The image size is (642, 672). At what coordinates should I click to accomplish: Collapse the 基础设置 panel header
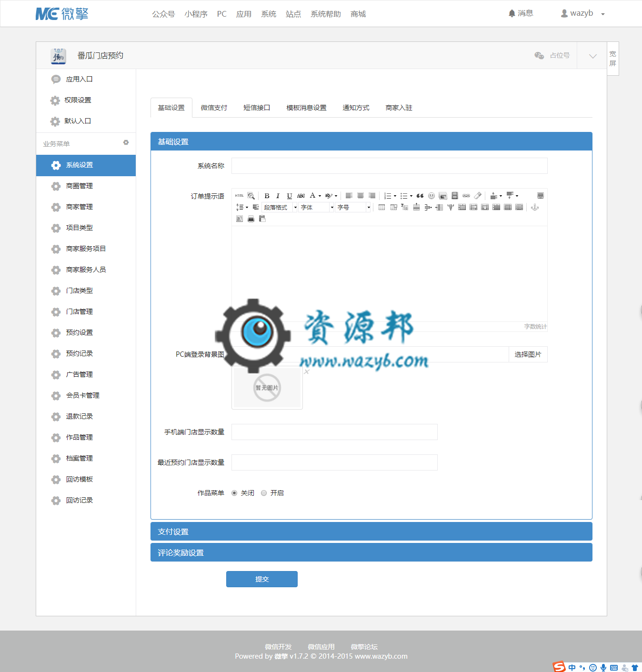click(x=371, y=141)
